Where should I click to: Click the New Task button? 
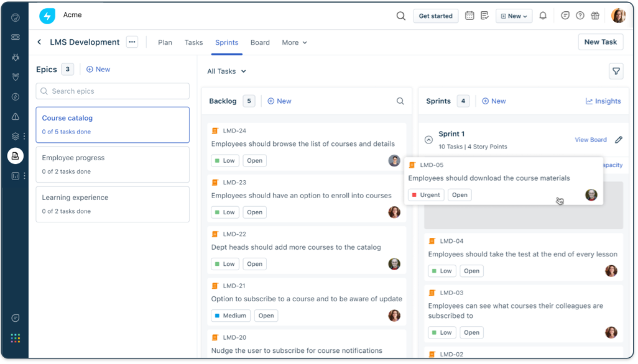[x=600, y=42]
